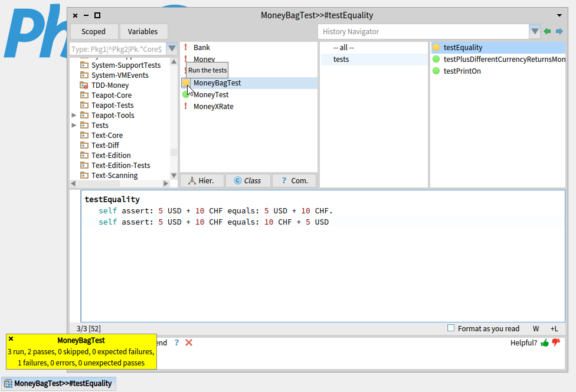Screen dimensions: 576x392
Task: Click in the testEquality code editor
Action: tap(323, 256)
